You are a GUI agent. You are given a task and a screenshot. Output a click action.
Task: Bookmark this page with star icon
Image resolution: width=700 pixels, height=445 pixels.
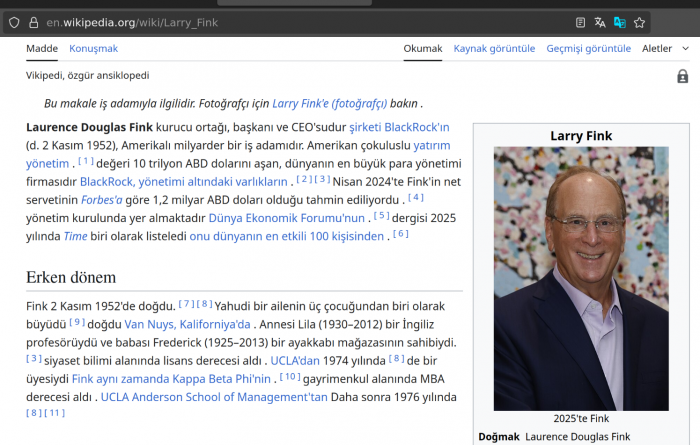point(639,23)
